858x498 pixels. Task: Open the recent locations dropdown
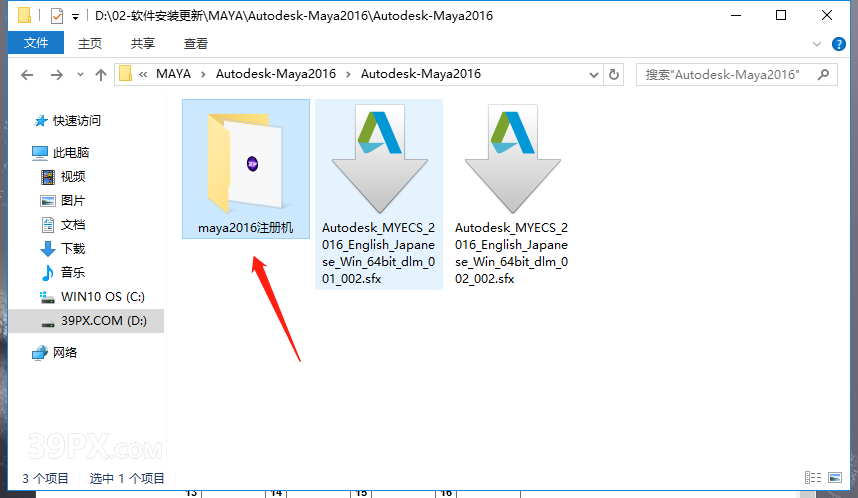click(x=80, y=74)
